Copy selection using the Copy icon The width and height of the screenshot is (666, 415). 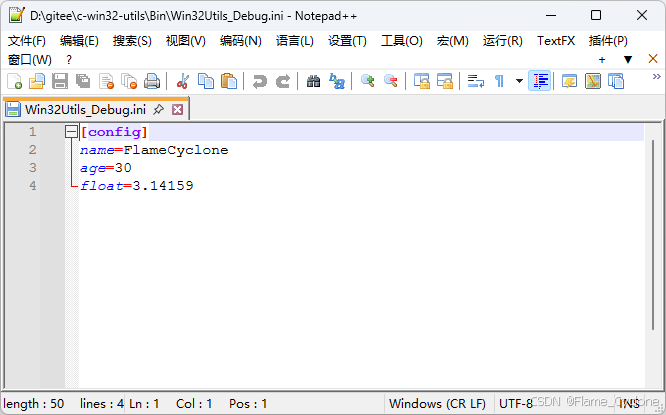[206, 81]
